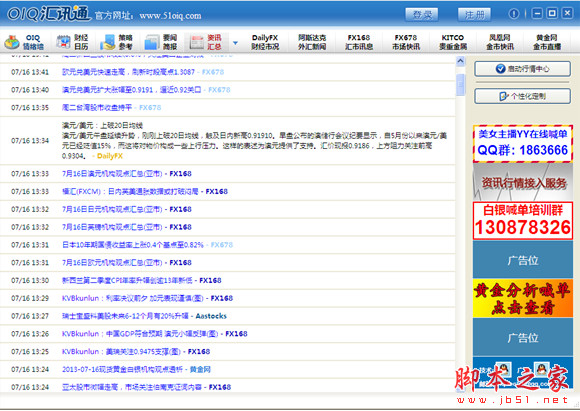The image size is (580, 411).
Task: Open the 福汇(FXCM) news link
Action: click(x=130, y=191)
